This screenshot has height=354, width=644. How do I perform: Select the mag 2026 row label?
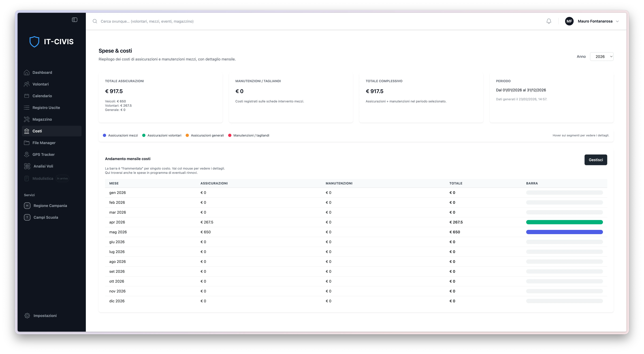118,232
